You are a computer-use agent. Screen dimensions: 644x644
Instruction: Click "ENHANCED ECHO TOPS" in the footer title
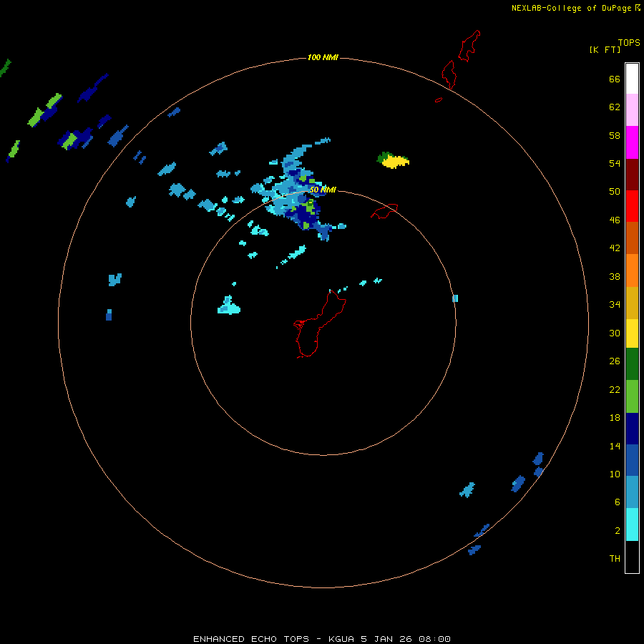click(251, 639)
